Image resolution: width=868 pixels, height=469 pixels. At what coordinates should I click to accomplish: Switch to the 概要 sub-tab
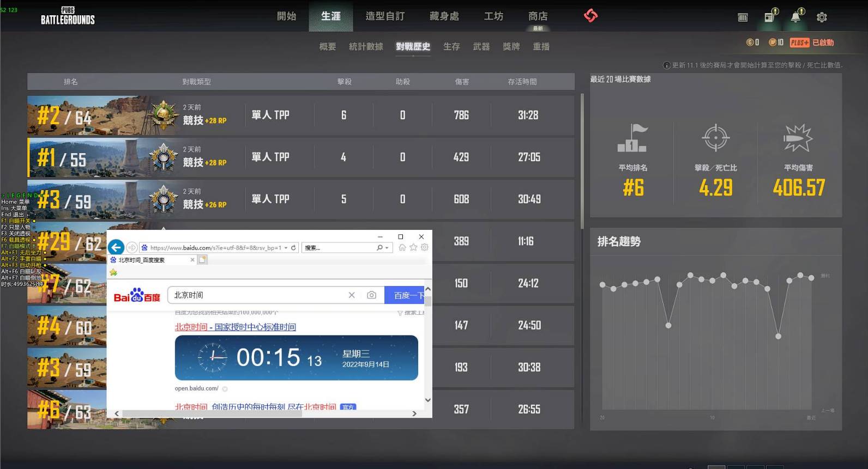point(327,47)
